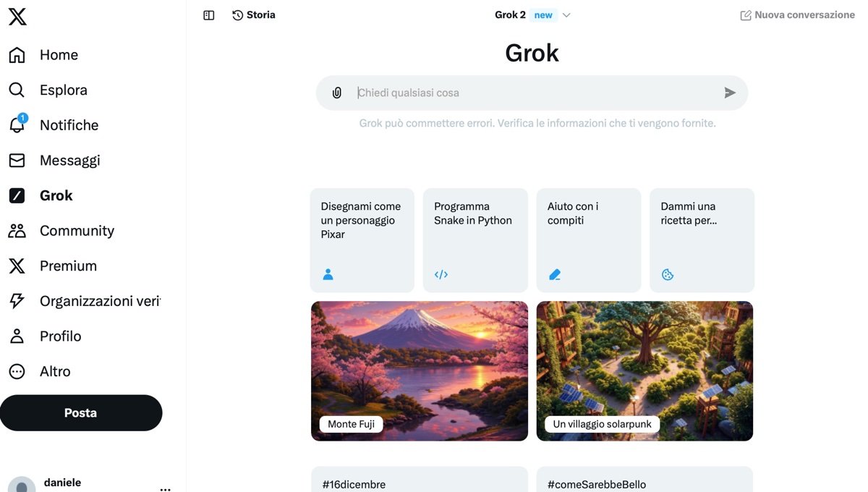Start a Nuova conversazione
Screen dimensions: 868x492
coord(796,14)
